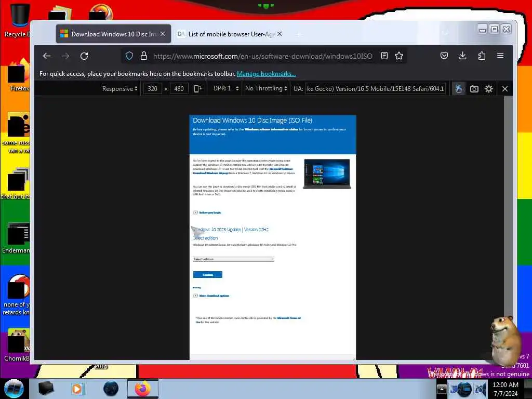Click the vertical scrollbar of the responsive view

coord(508,228)
